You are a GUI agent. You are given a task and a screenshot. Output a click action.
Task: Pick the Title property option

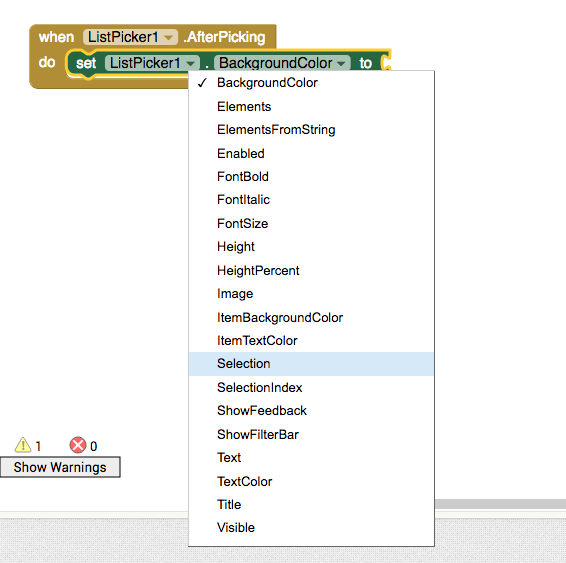click(311, 505)
